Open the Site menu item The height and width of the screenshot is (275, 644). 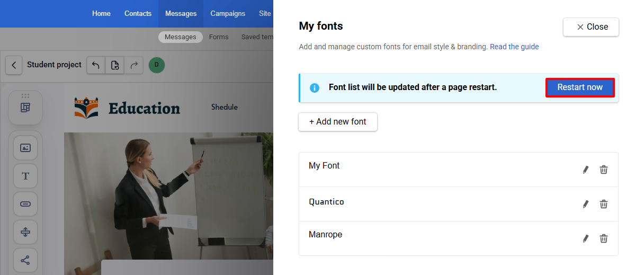pyautogui.click(x=265, y=13)
